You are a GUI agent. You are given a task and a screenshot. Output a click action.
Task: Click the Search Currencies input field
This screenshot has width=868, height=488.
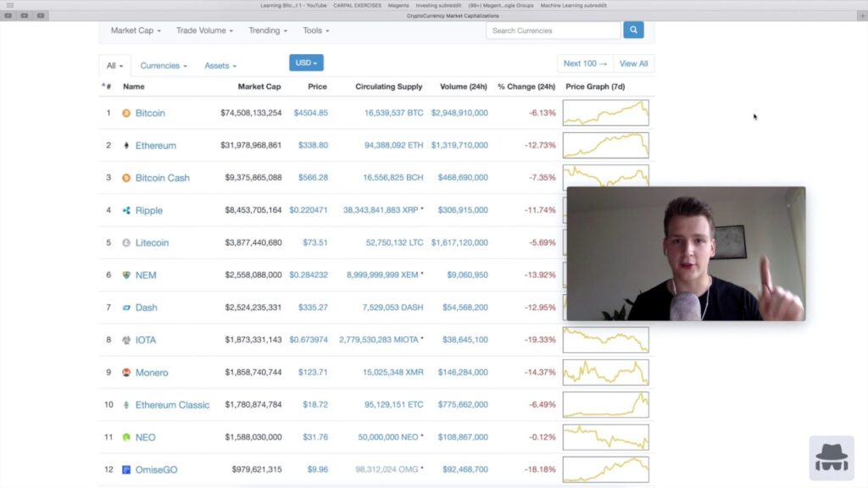553,30
